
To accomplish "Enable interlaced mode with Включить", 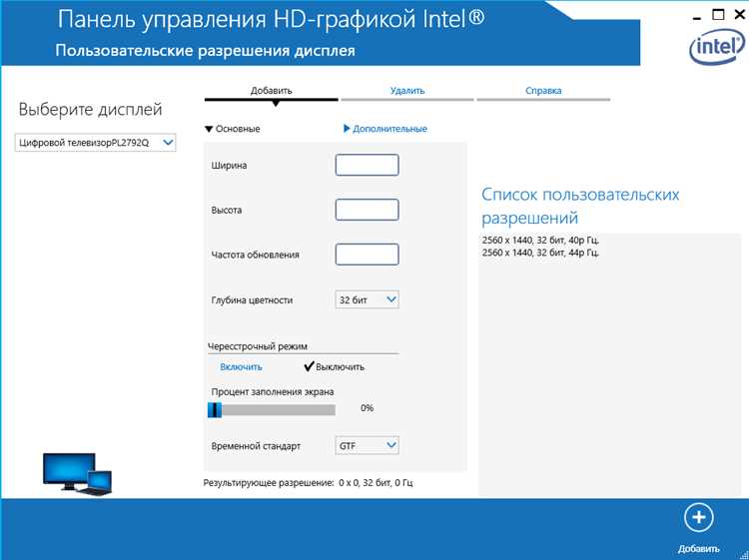I will (x=241, y=366).
